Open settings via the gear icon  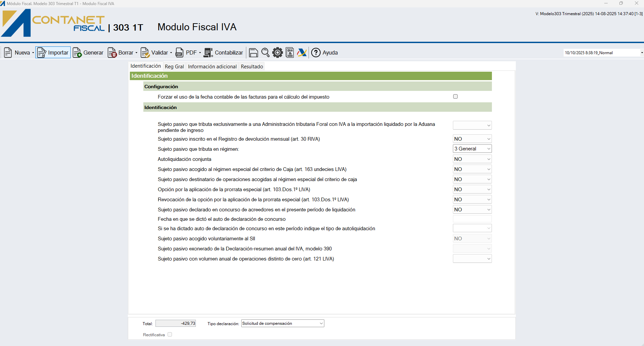point(278,53)
